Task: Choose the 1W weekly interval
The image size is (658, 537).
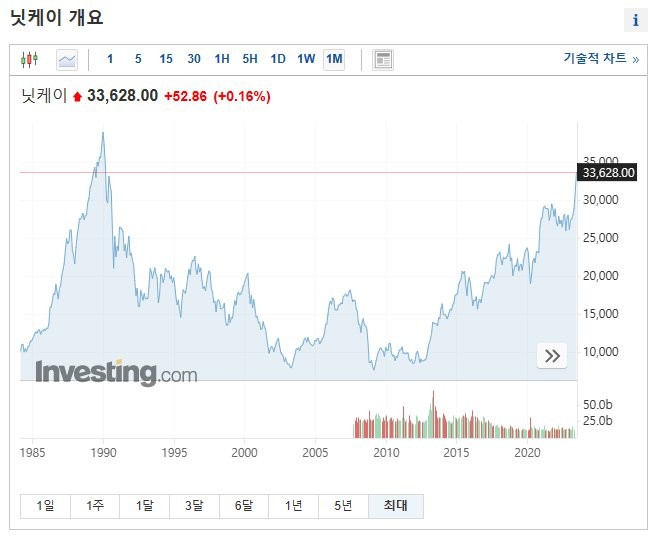Action: (306, 59)
